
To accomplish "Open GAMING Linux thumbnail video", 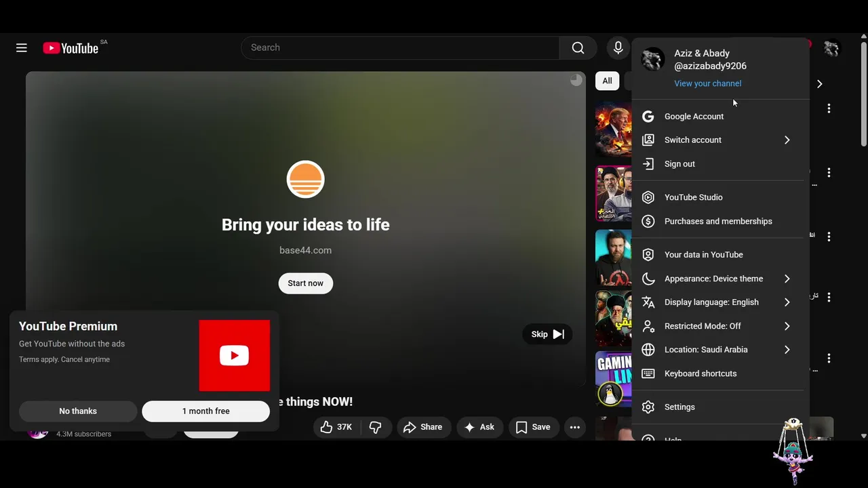I will pos(614,379).
